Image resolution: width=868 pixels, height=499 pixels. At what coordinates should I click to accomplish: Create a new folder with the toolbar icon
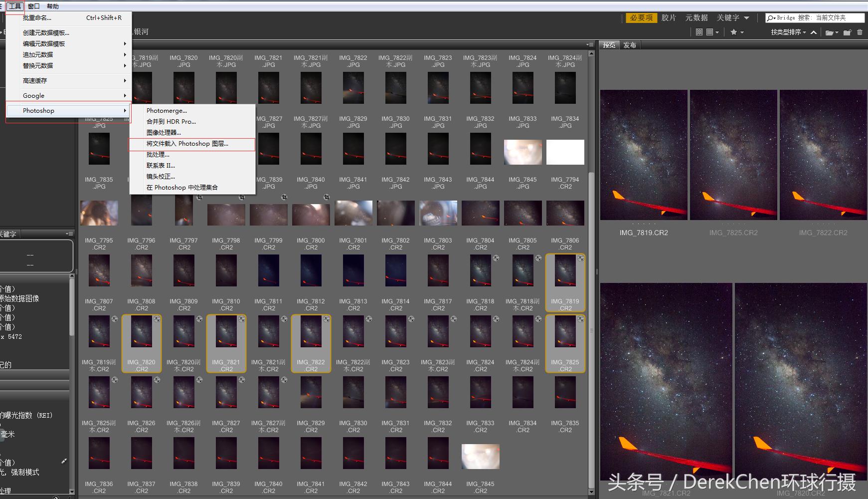click(x=848, y=32)
